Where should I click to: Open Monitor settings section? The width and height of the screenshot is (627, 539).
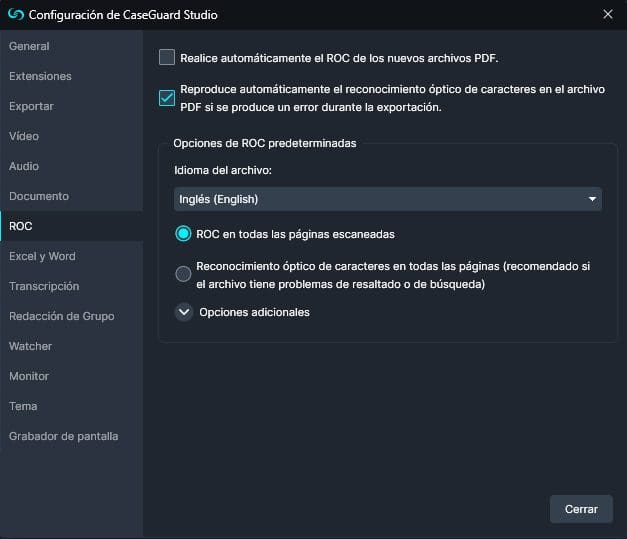(x=72, y=376)
